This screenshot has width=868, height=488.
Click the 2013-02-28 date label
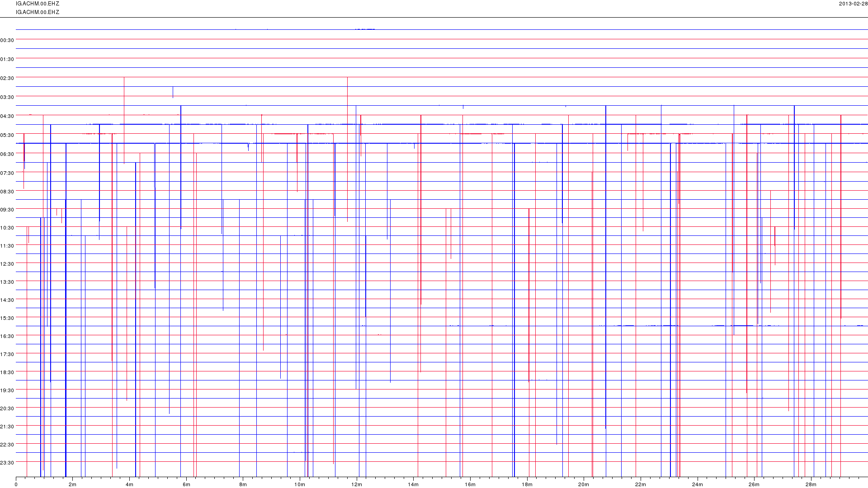(853, 4)
